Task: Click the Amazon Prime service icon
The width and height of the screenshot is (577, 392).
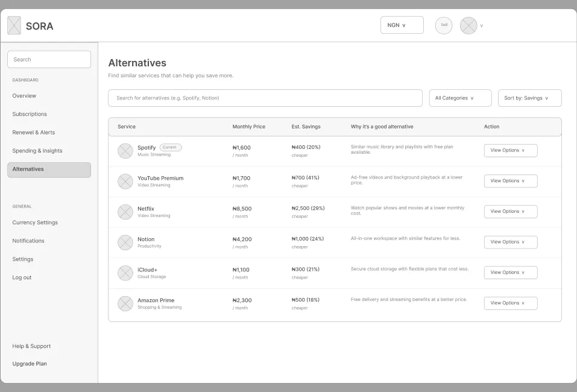Action: 125,304
